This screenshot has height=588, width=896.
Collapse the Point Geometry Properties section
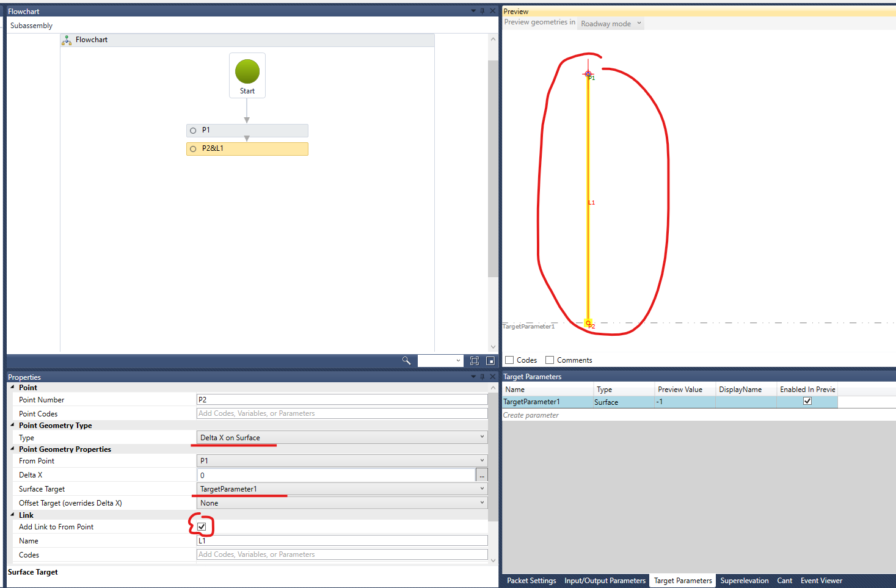click(12, 449)
